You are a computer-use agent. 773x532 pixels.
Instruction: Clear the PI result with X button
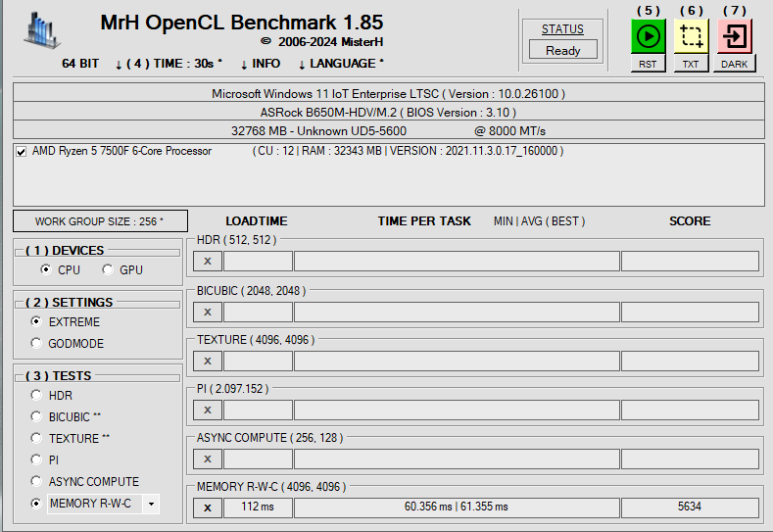(208, 410)
